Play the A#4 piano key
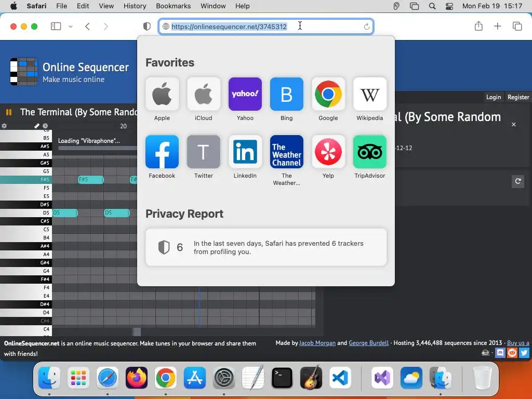Viewport: 532px width, 399px height. (26, 246)
